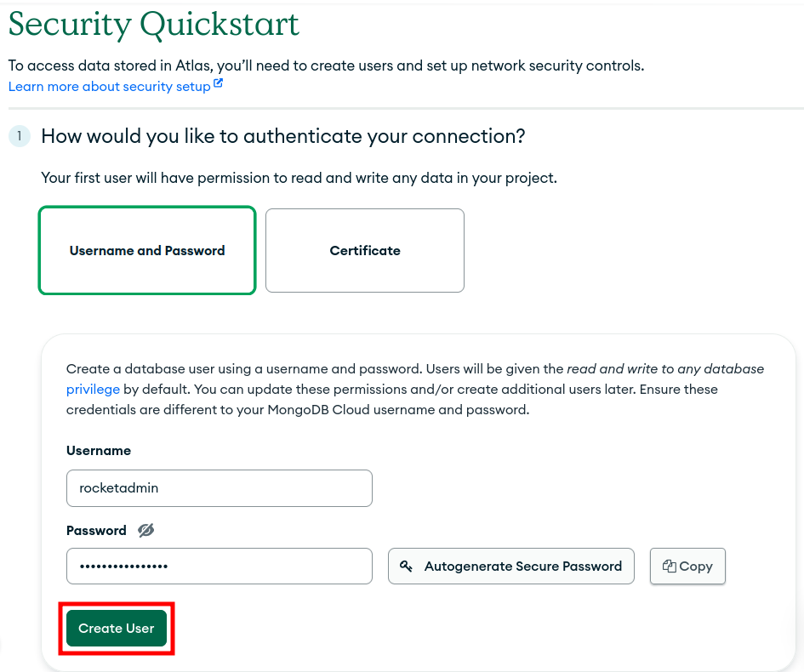Screen dimensions: 804x672
Task: Focus the Username field containing rocketadmin
Action: (x=219, y=488)
